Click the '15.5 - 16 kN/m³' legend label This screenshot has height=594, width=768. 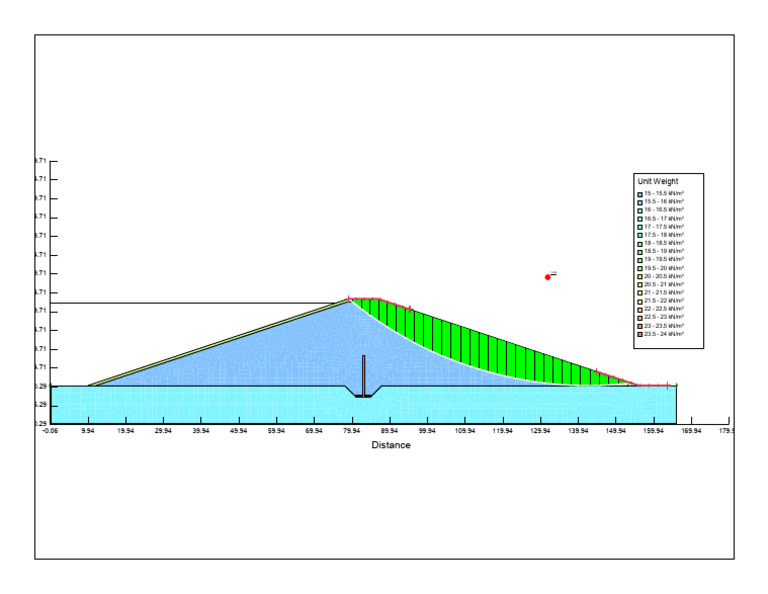664,201
